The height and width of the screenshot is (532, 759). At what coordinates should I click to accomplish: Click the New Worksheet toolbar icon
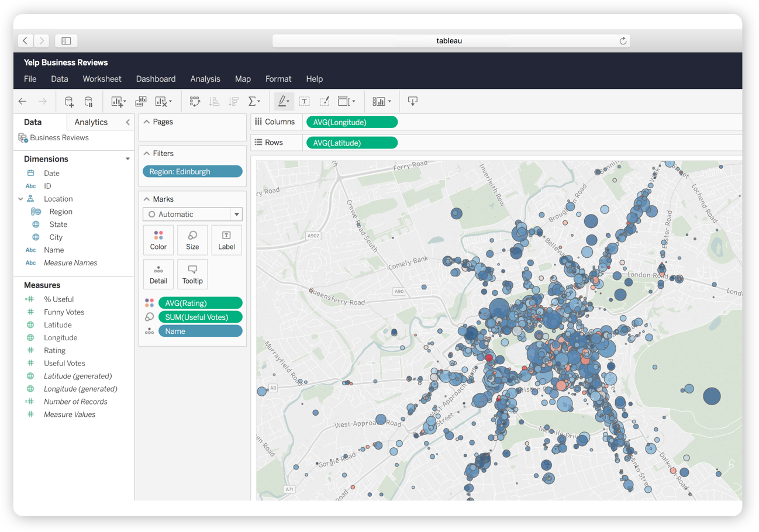click(118, 102)
